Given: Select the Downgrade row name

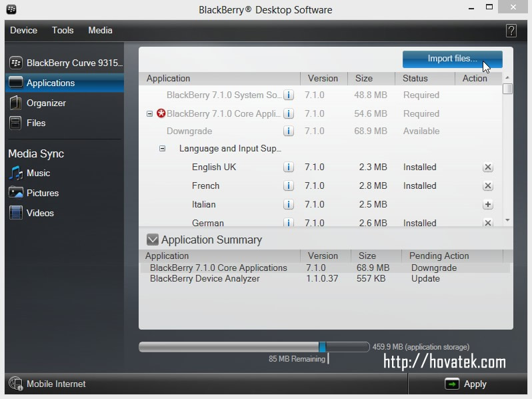Looking at the screenshot, I should coord(189,131).
